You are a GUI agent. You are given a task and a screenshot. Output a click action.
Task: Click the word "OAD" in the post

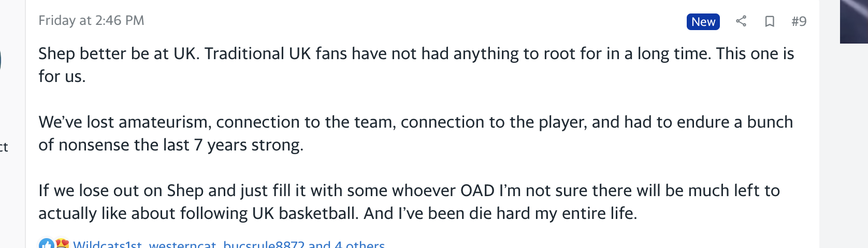coord(478,190)
